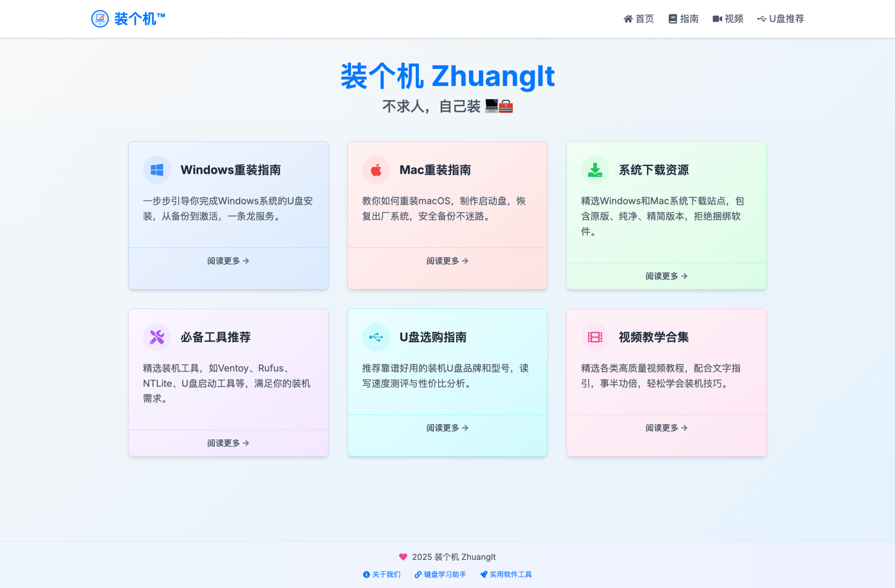Click 阅读更多 on 系统下载资源 card
The image size is (895, 588).
click(666, 276)
